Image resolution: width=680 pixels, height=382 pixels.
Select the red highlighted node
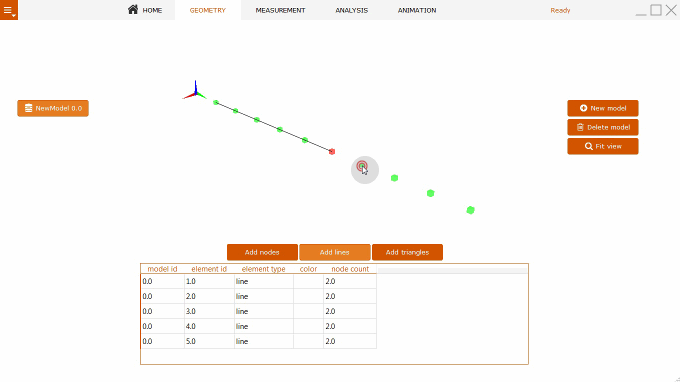coord(332,151)
